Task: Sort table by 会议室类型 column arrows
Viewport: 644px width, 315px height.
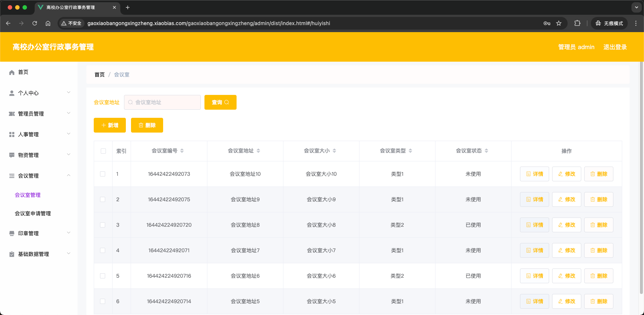Action: (x=410, y=151)
